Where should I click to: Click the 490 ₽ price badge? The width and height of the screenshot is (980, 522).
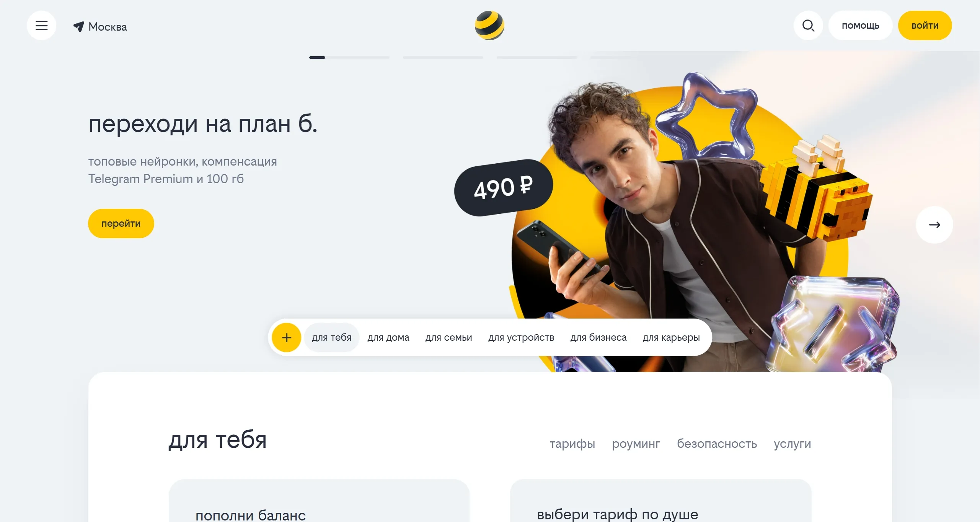pos(503,188)
